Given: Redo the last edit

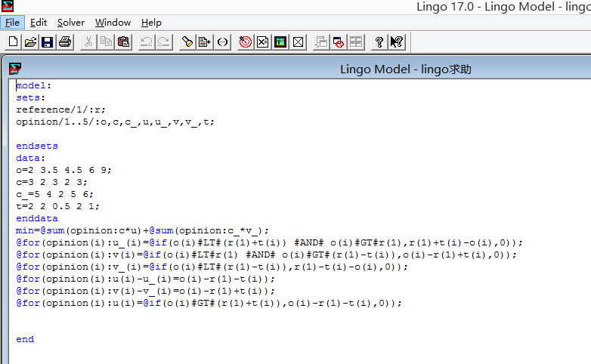Looking at the screenshot, I should (x=163, y=42).
